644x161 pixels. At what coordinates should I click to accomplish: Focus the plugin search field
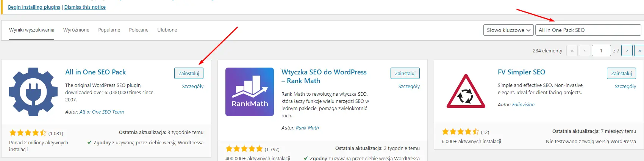[588, 30]
